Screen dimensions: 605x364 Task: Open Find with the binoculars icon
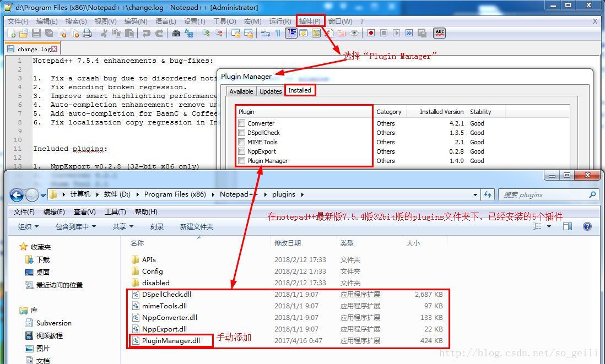pyautogui.click(x=176, y=33)
